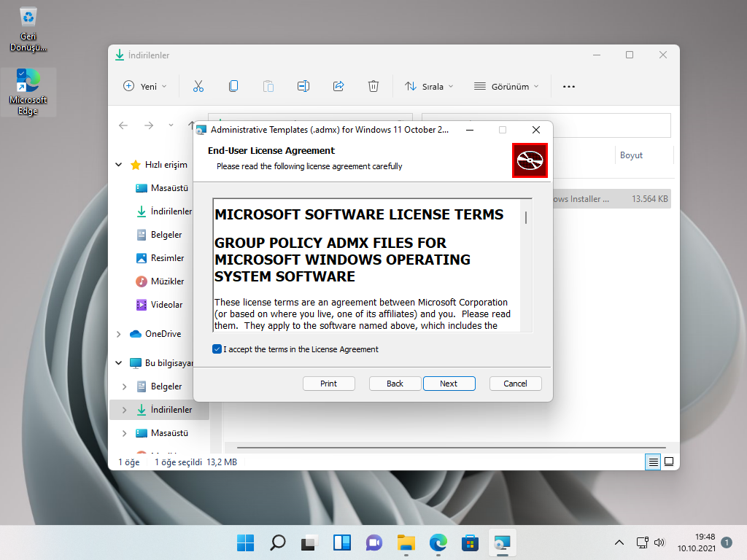Open the clock showing 19:48

click(697, 542)
